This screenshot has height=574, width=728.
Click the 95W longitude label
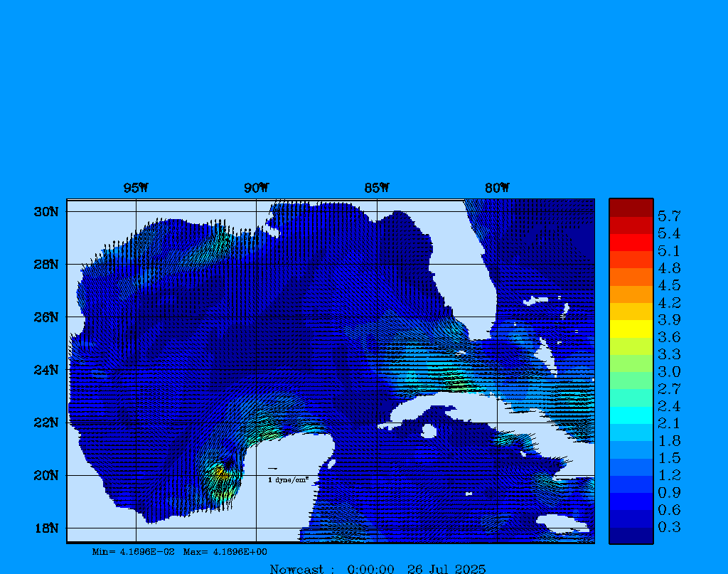pos(136,188)
